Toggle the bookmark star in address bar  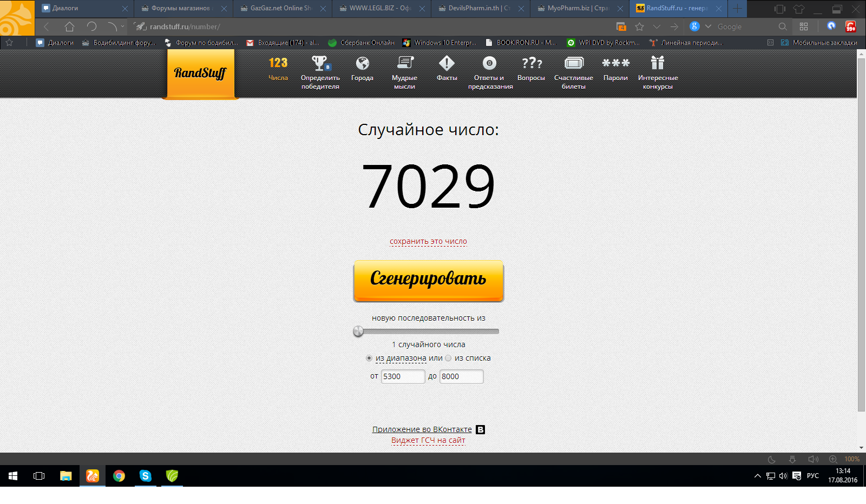click(640, 26)
